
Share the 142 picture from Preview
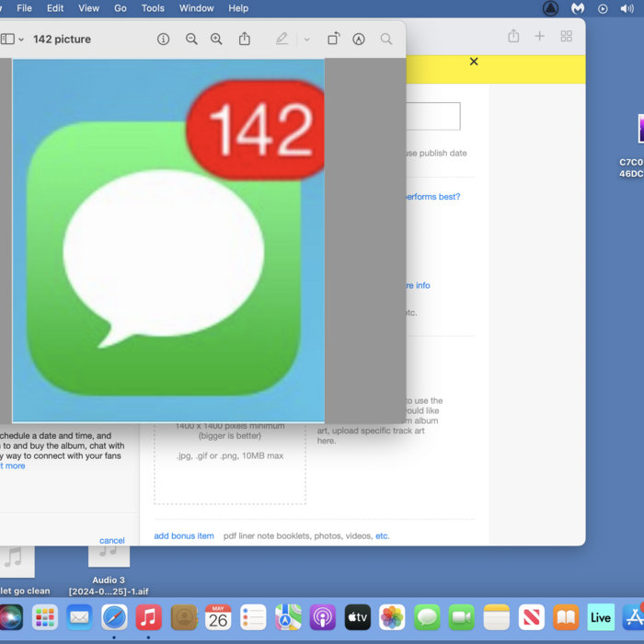[x=245, y=39]
